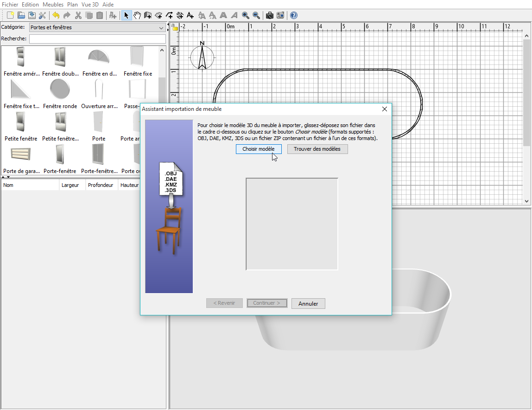Screen dimensions: 532x410
Task: Close the Assistant importation de meuble dialog
Action: [385, 109]
